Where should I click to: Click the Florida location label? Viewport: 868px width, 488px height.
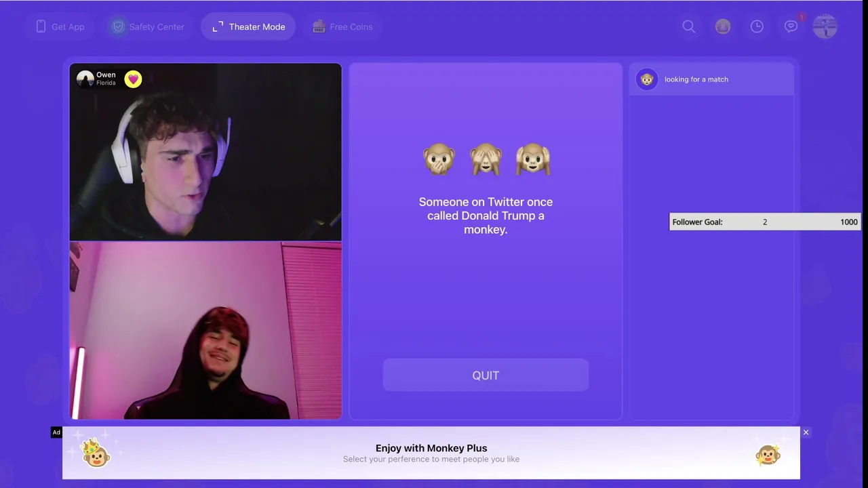[106, 83]
